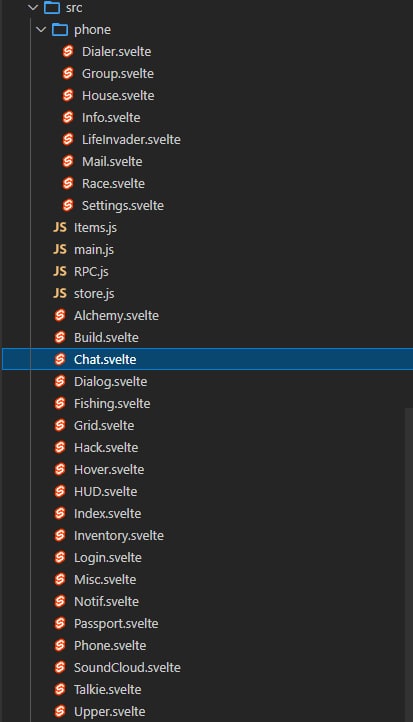Click the Svelte icon beside Build.svelte
This screenshot has height=722, width=413.
[x=60, y=338]
